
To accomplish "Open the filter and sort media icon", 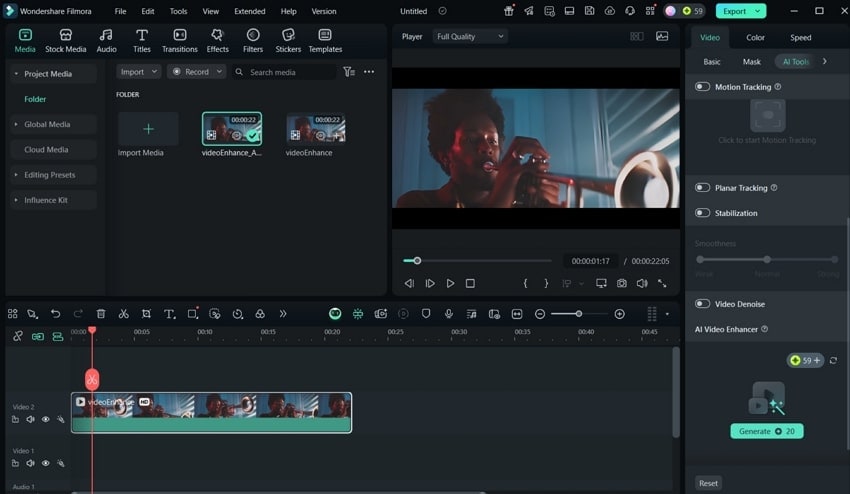I will click(x=349, y=72).
